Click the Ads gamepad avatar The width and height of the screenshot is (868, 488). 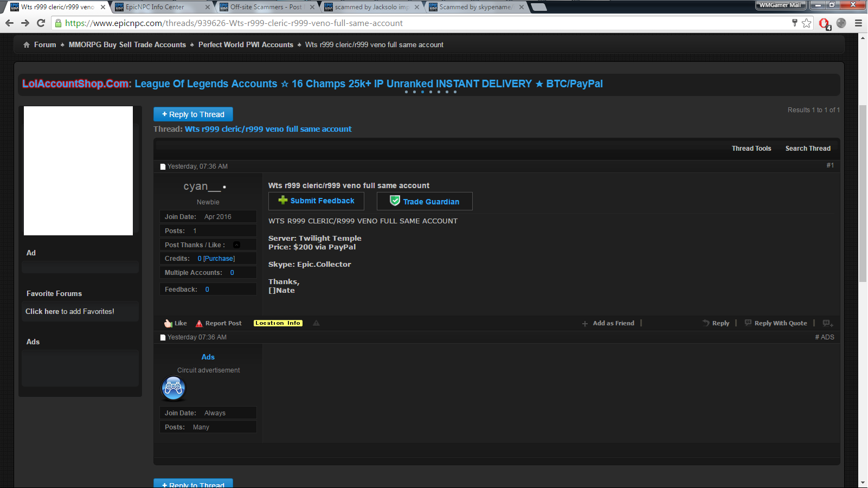point(173,388)
